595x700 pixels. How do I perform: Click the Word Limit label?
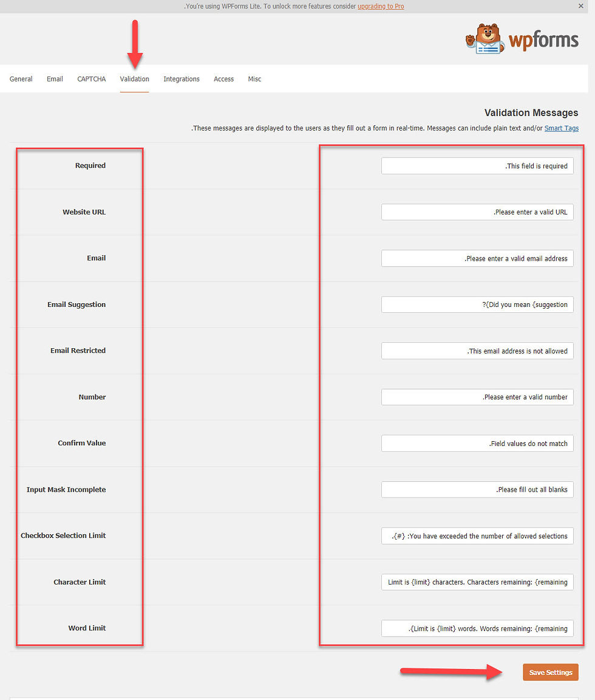click(x=87, y=628)
